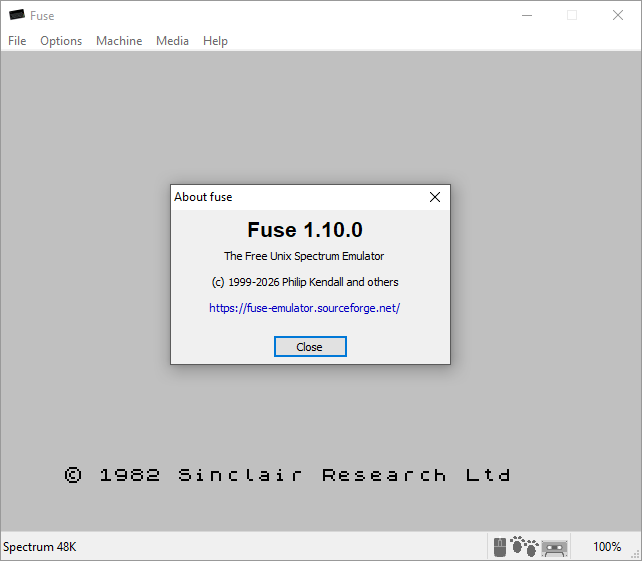Follow the fuse-emulator.sourceforge.net link
The height and width of the screenshot is (561, 642).
pos(304,308)
